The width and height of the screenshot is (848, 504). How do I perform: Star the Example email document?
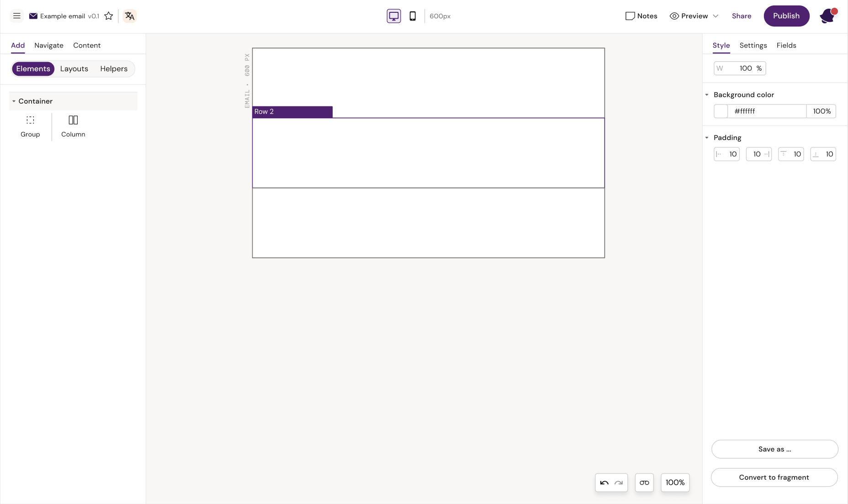tap(108, 16)
